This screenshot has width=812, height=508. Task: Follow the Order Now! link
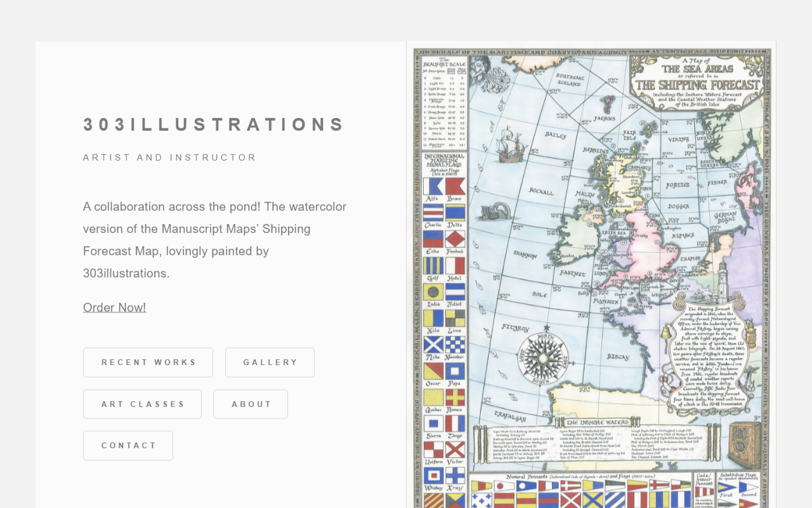tap(114, 307)
